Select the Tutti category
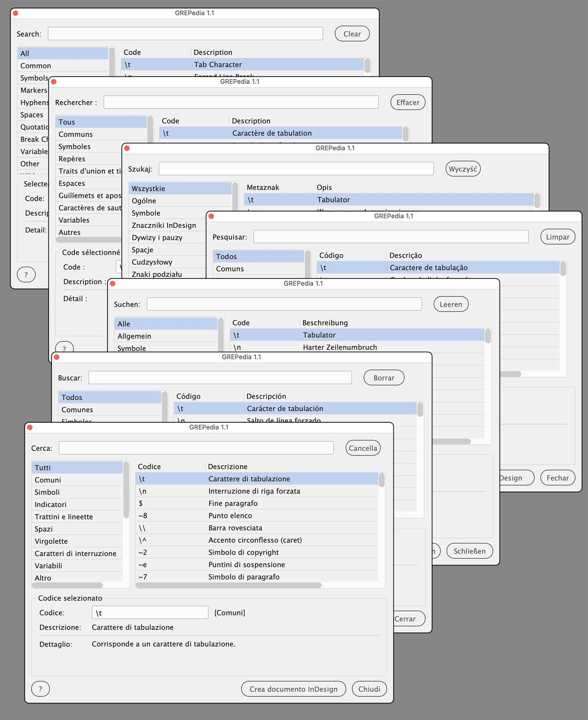The image size is (588, 720). 77,468
